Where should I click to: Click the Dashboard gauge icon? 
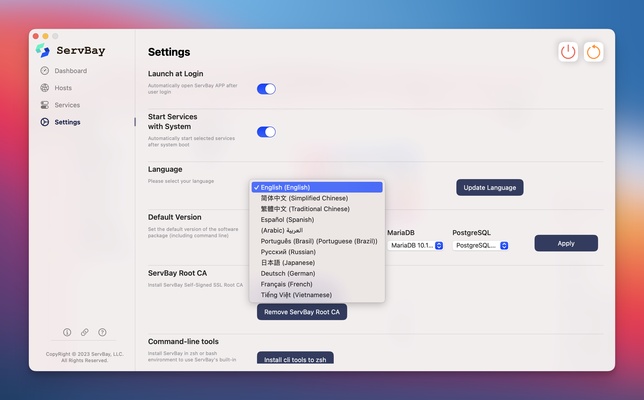[45, 71]
